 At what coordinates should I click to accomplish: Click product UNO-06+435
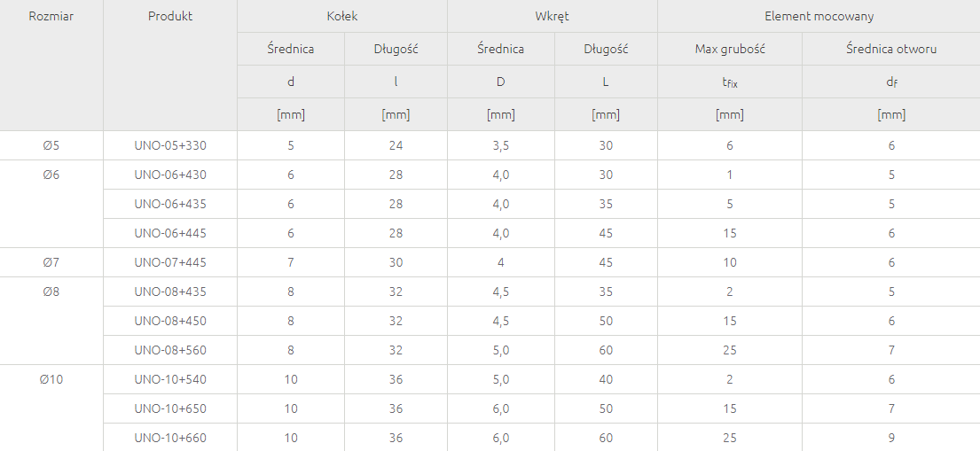(x=170, y=204)
